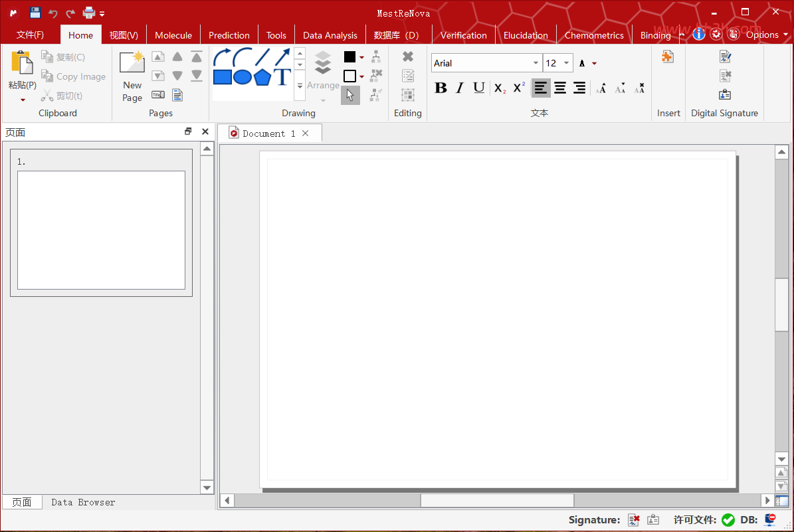794x532 pixels.
Task: Toggle Bold formatting
Action: point(441,88)
